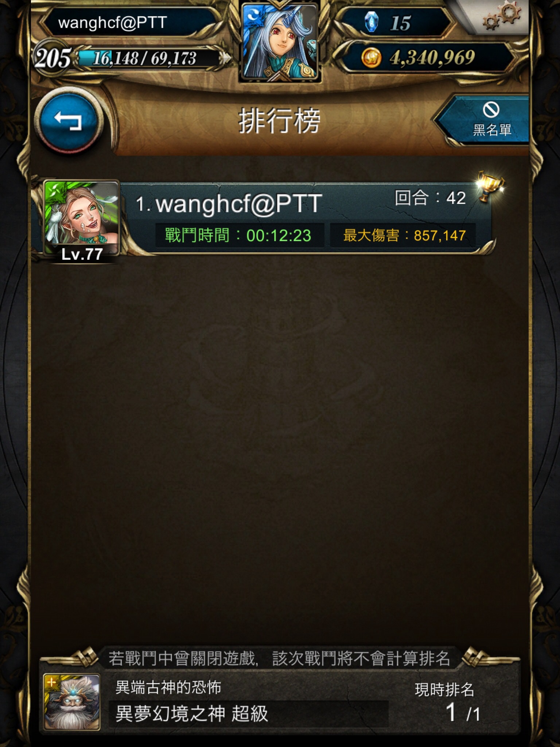Tap the player level 205 badge
This screenshot has height=747, width=560.
coord(52,58)
